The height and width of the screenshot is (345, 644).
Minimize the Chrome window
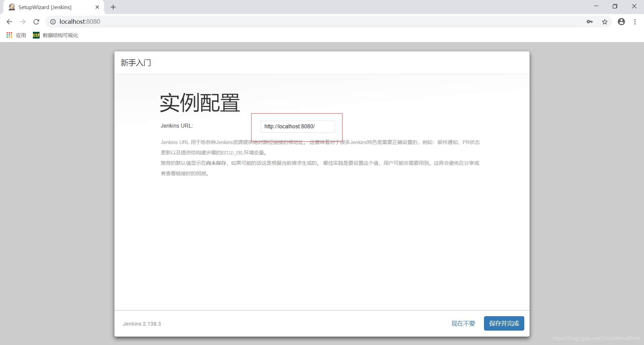(x=596, y=6)
